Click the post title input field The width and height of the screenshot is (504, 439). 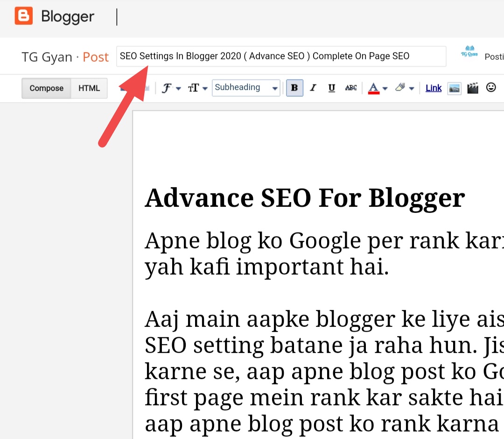tap(281, 57)
